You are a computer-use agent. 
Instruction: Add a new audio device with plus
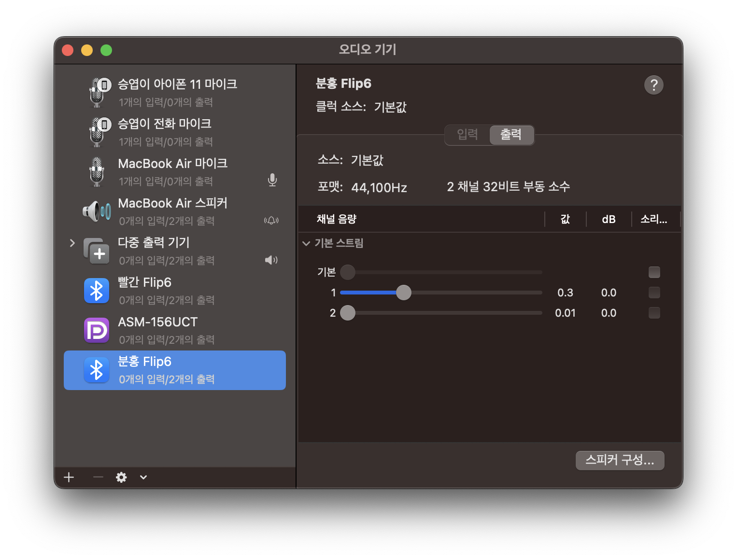tap(69, 477)
